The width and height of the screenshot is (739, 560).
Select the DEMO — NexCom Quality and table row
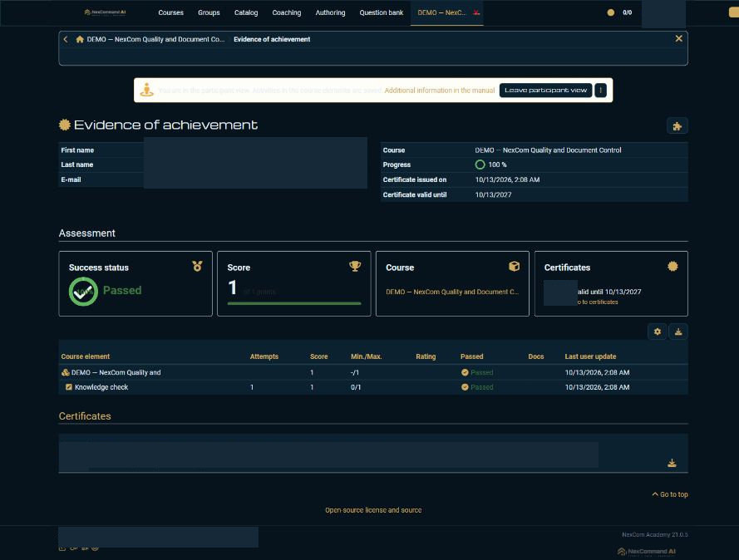tap(373, 372)
